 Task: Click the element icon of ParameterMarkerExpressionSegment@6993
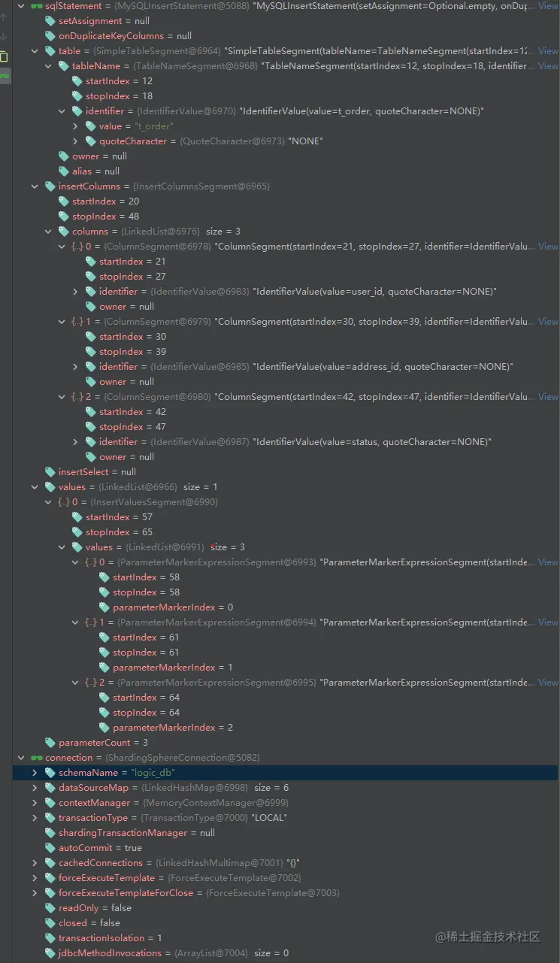[x=91, y=562]
